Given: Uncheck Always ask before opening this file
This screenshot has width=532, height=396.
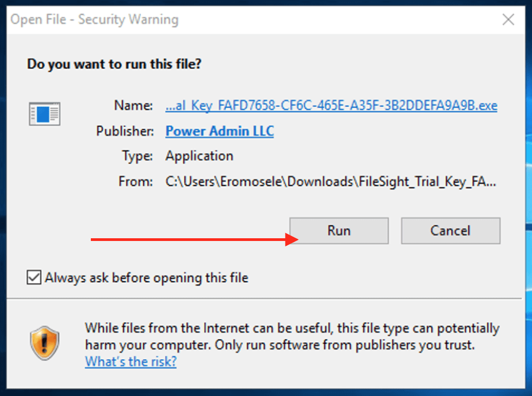Looking at the screenshot, I should click(x=34, y=278).
